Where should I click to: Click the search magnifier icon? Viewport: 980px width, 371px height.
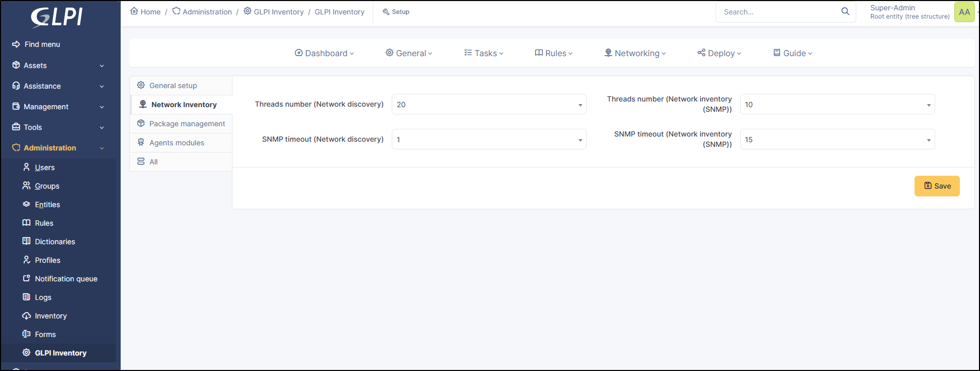pyautogui.click(x=845, y=11)
